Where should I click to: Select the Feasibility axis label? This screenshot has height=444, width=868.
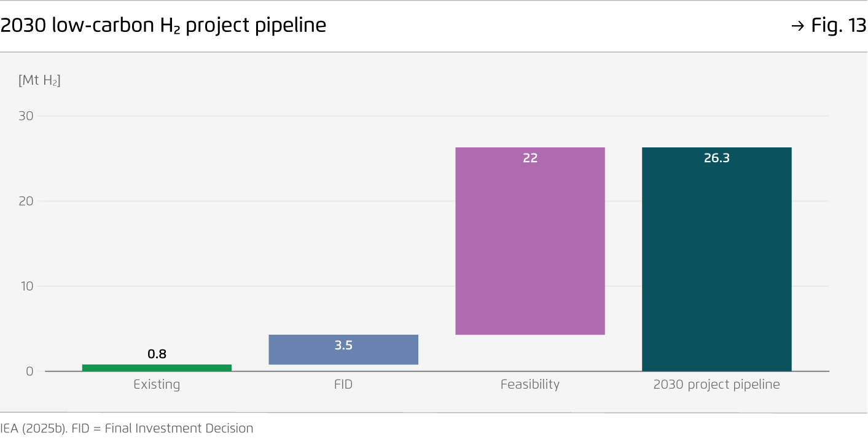(x=530, y=385)
